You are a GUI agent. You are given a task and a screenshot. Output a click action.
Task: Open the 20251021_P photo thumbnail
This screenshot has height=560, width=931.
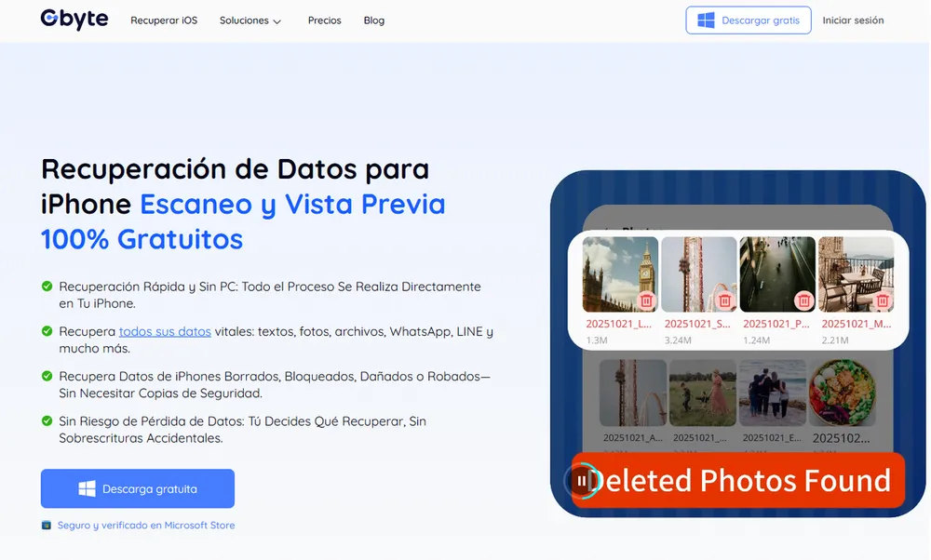(x=776, y=273)
